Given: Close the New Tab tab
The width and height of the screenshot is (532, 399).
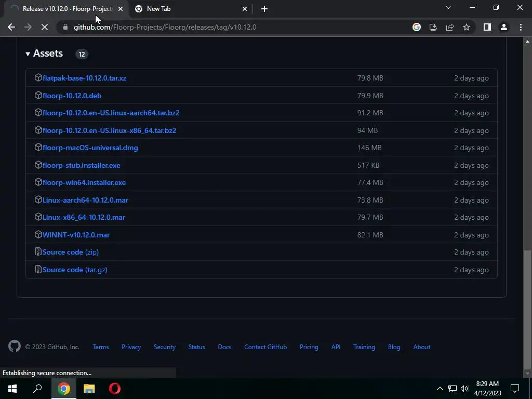Looking at the screenshot, I should [245, 9].
